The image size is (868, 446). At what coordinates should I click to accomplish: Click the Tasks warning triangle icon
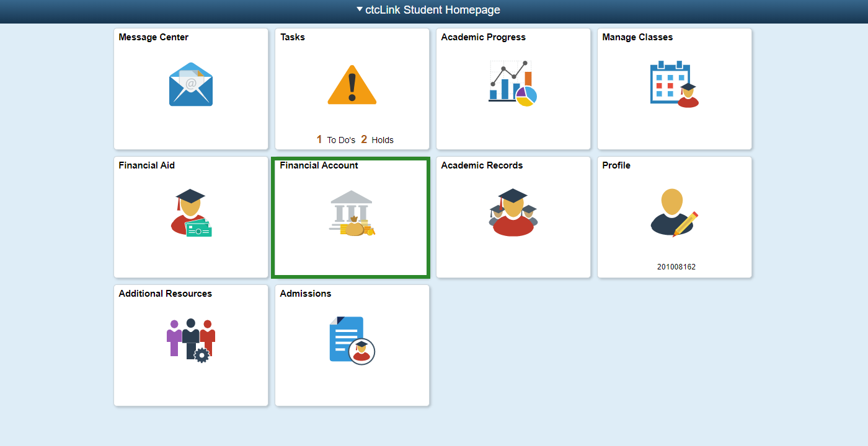coord(352,85)
